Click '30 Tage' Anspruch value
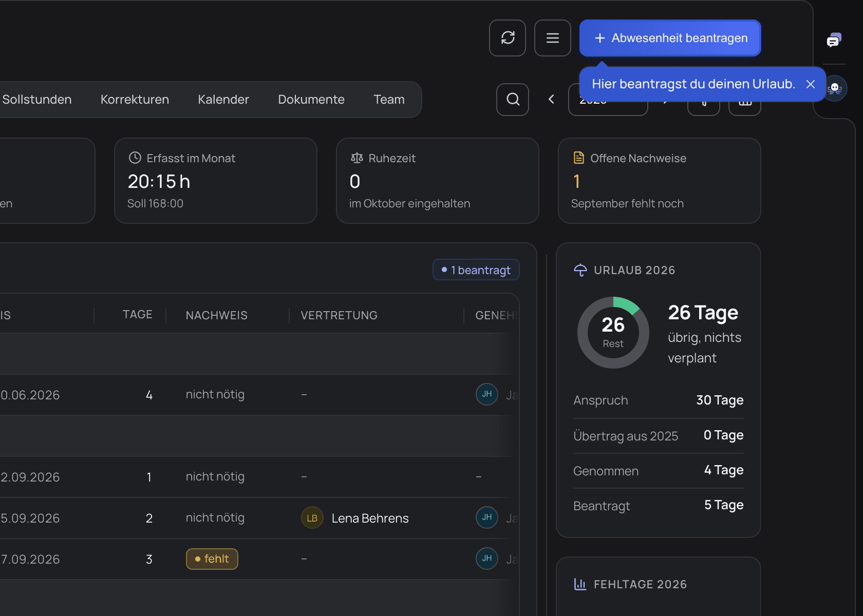 [720, 400]
